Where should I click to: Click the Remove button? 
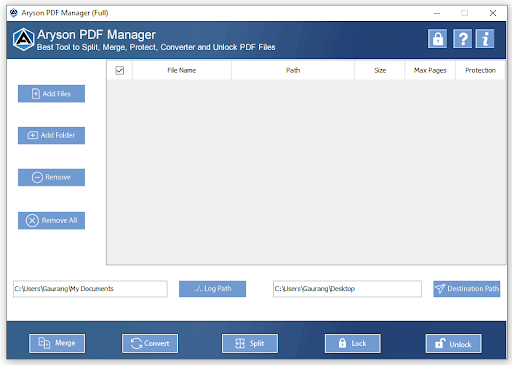tap(51, 177)
